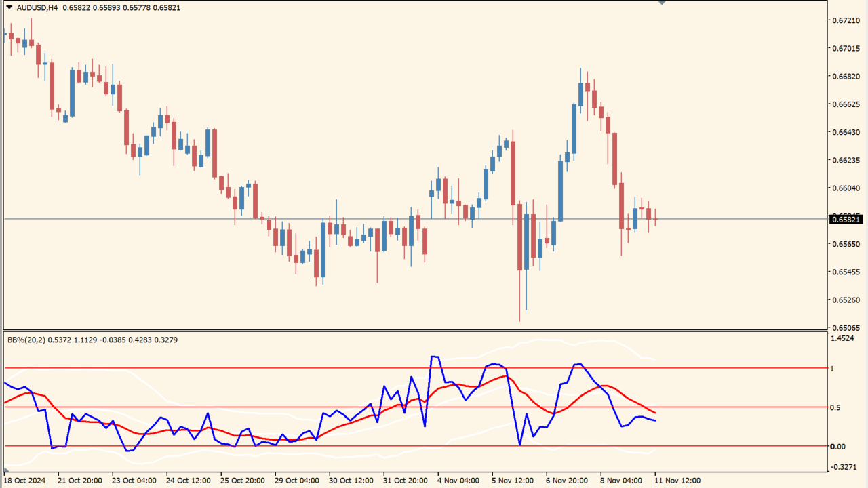Click the 0.66820 price axis label
868x488 pixels.
coord(845,77)
